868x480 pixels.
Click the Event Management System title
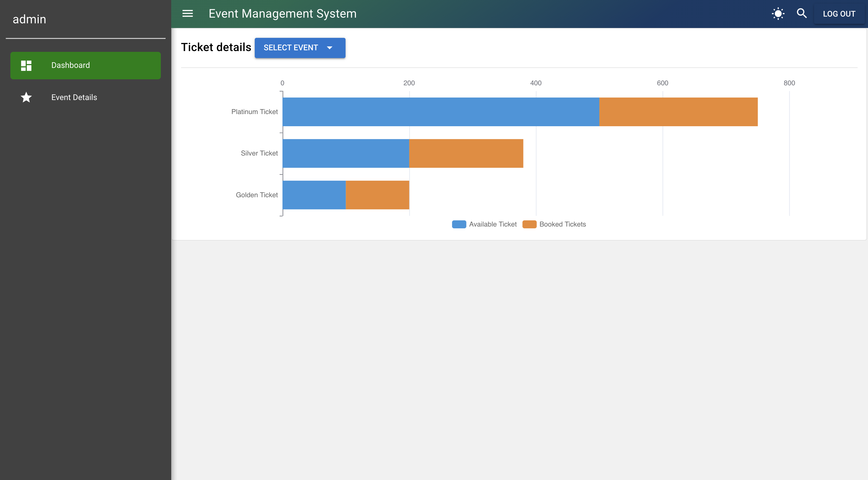coord(282,13)
